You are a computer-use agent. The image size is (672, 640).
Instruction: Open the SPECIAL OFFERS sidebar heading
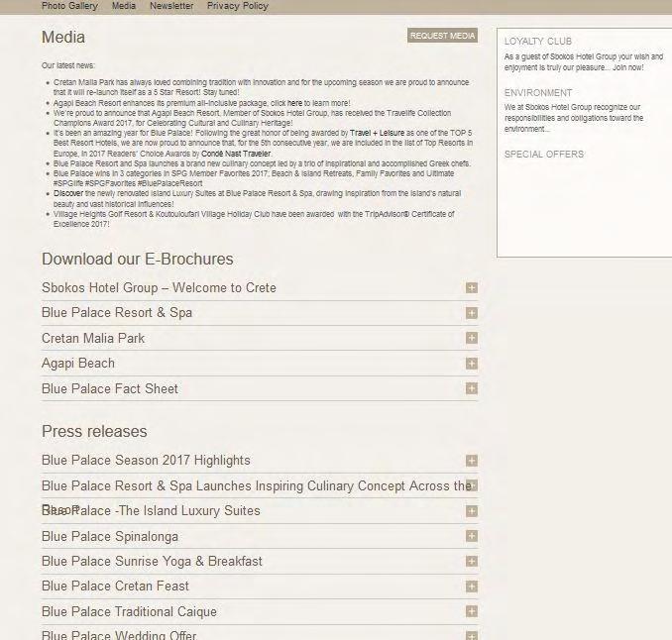[x=544, y=154]
